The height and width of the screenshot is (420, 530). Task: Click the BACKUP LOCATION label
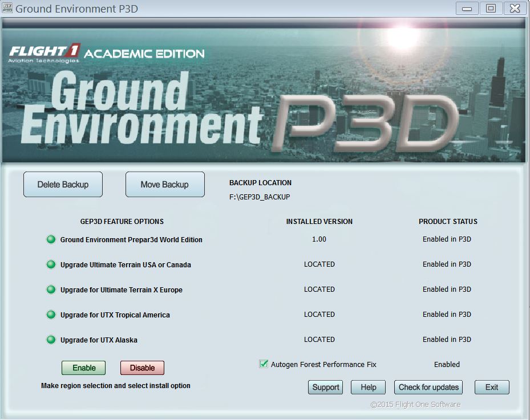[x=260, y=183]
